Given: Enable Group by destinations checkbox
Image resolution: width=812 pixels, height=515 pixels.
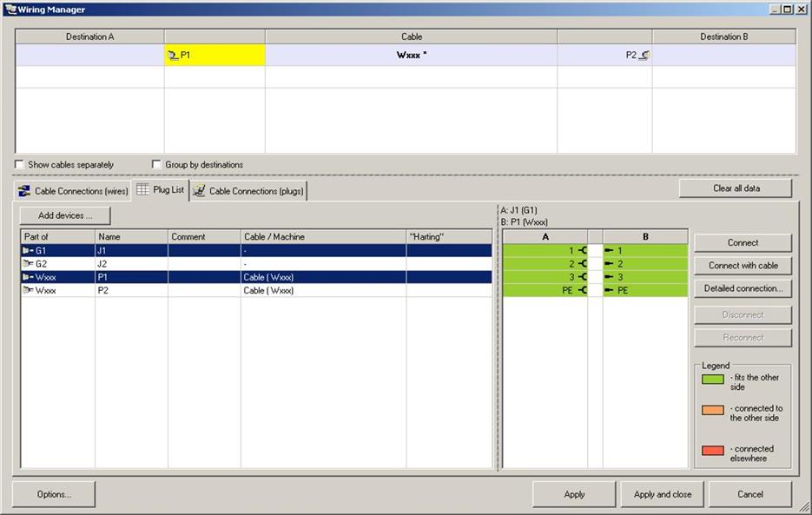Looking at the screenshot, I should (156, 164).
